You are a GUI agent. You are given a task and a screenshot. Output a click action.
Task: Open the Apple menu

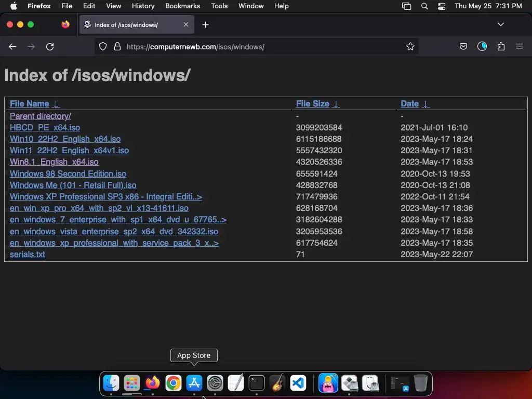click(x=14, y=6)
